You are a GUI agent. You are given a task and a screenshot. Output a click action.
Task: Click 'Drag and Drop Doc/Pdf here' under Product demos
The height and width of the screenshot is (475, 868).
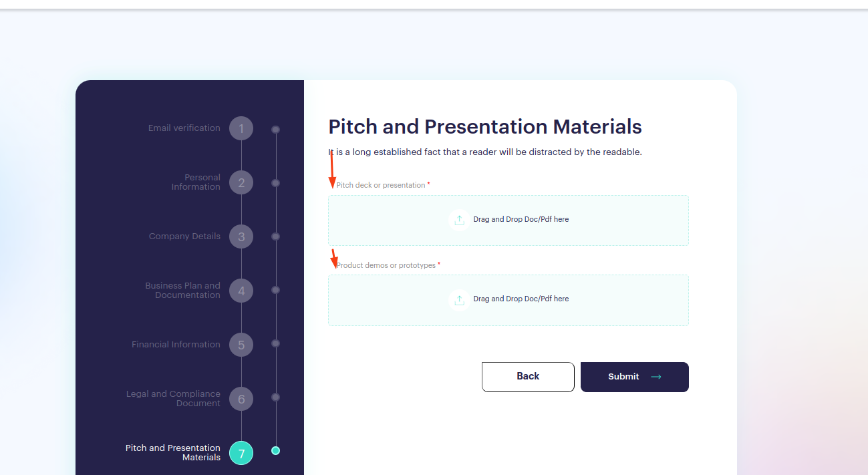click(x=521, y=299)
